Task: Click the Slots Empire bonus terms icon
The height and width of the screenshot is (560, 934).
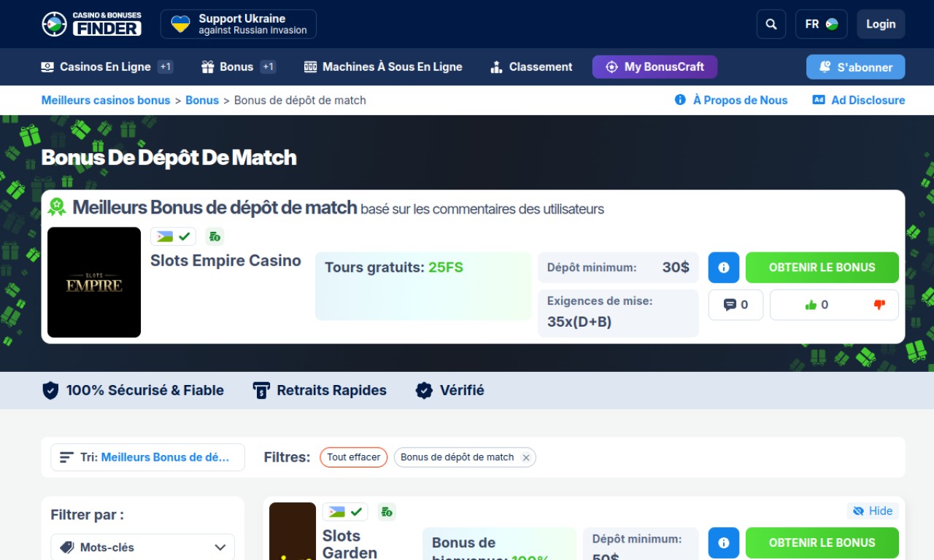Action: click(215, 236)
